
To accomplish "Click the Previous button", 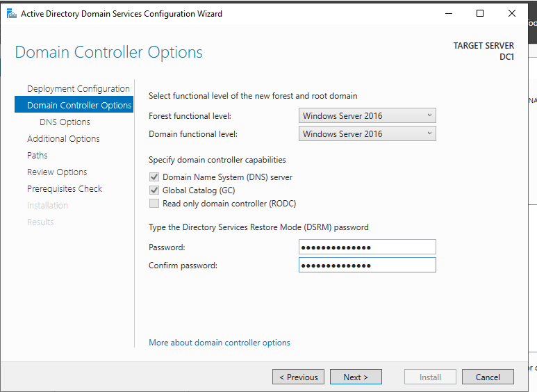I will (298, 377).
